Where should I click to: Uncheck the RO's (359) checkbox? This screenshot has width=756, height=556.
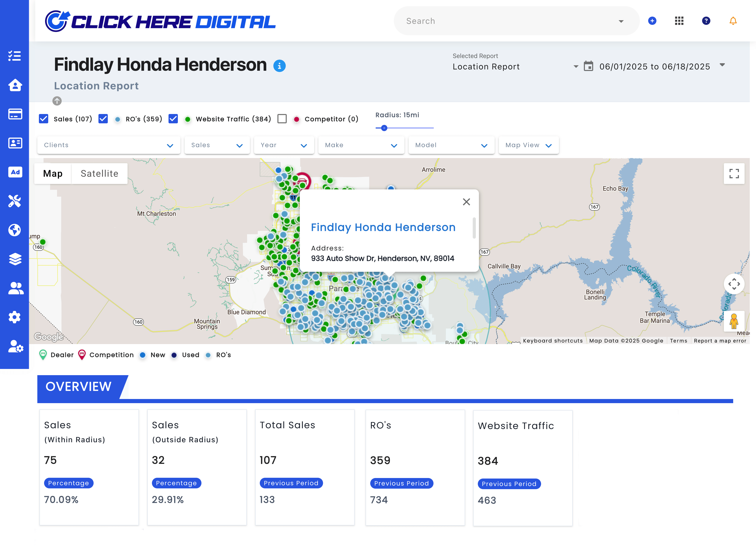(x=103, y=119)
